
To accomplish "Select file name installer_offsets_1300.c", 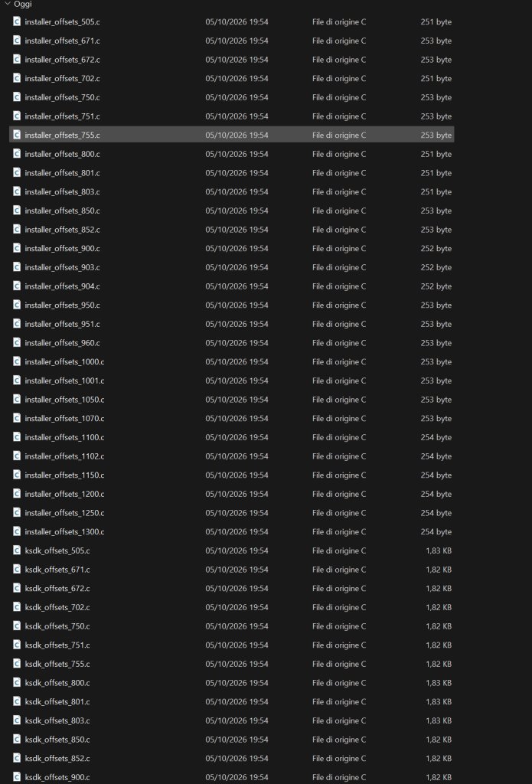I will pos(64,531).
